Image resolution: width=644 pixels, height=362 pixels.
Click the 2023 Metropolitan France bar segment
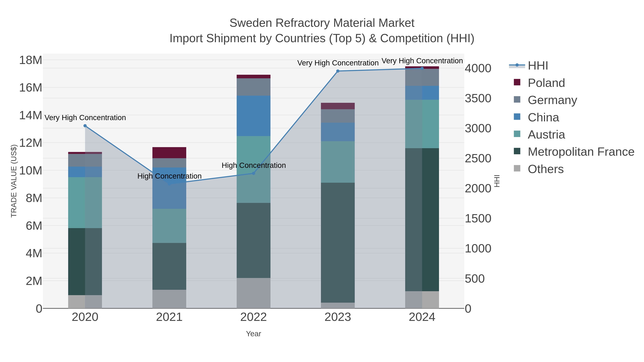(x=338, y=243)
